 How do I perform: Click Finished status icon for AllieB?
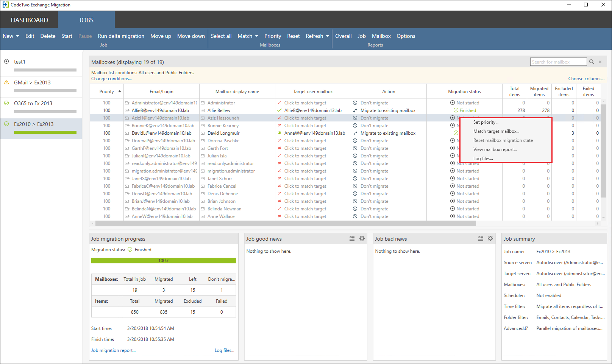(x=456, y=110)
